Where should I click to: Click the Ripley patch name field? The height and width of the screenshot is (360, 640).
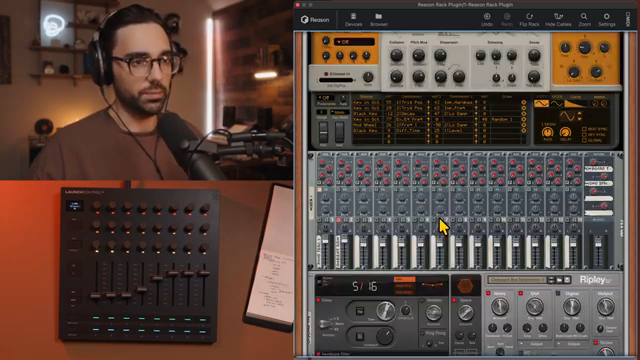pyautogui.click(x=517, y=280)
